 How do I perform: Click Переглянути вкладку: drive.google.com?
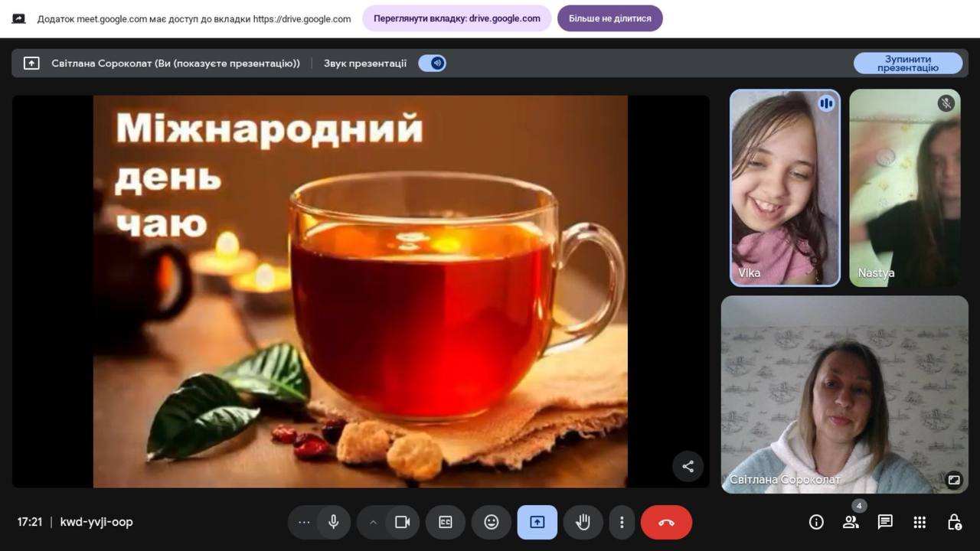(x=457, y=18)
